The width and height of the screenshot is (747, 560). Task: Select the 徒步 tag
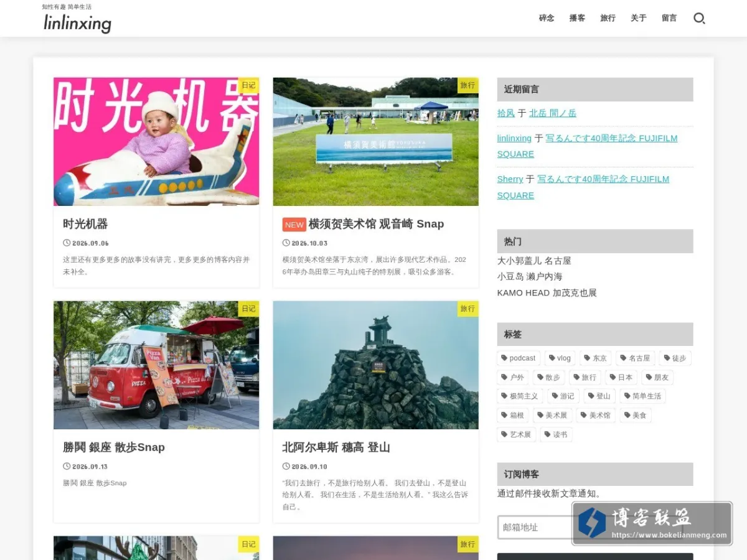(675, 358)
